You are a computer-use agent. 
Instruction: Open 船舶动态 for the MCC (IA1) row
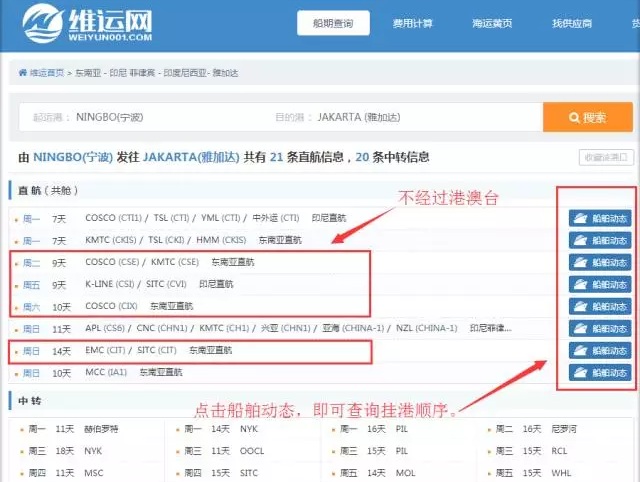pos(600,373)
